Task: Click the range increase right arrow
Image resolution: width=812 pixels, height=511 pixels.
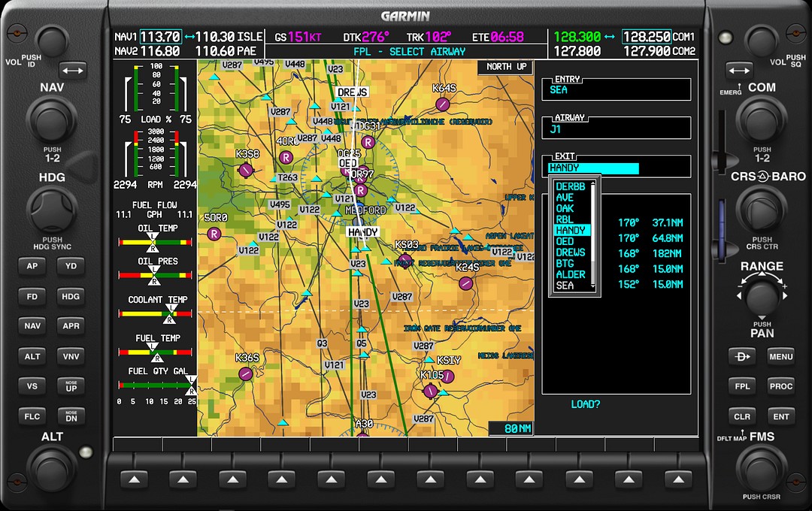Action: point(785,295)
